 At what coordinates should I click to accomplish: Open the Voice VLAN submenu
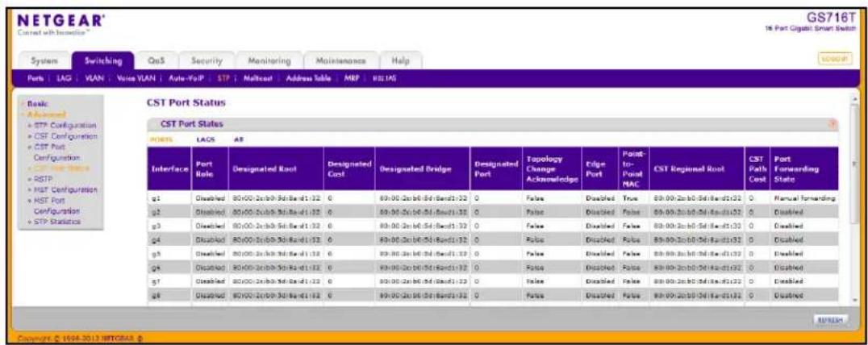click(135, 78)
